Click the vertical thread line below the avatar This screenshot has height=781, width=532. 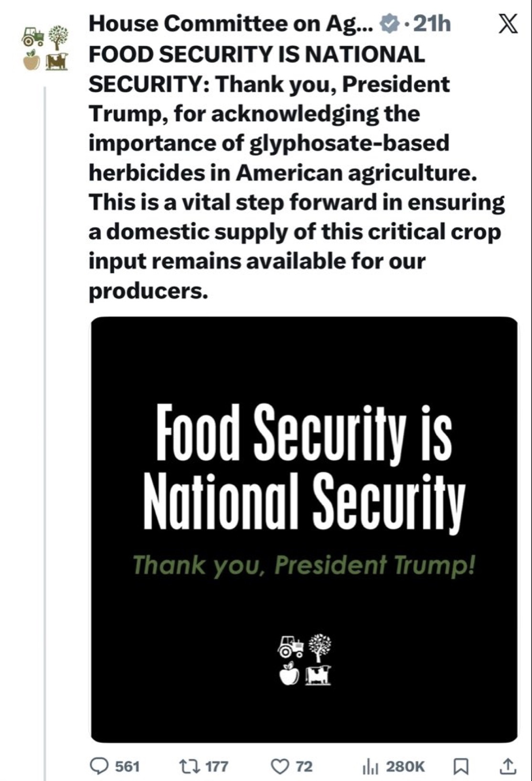[x=45, y=430]
